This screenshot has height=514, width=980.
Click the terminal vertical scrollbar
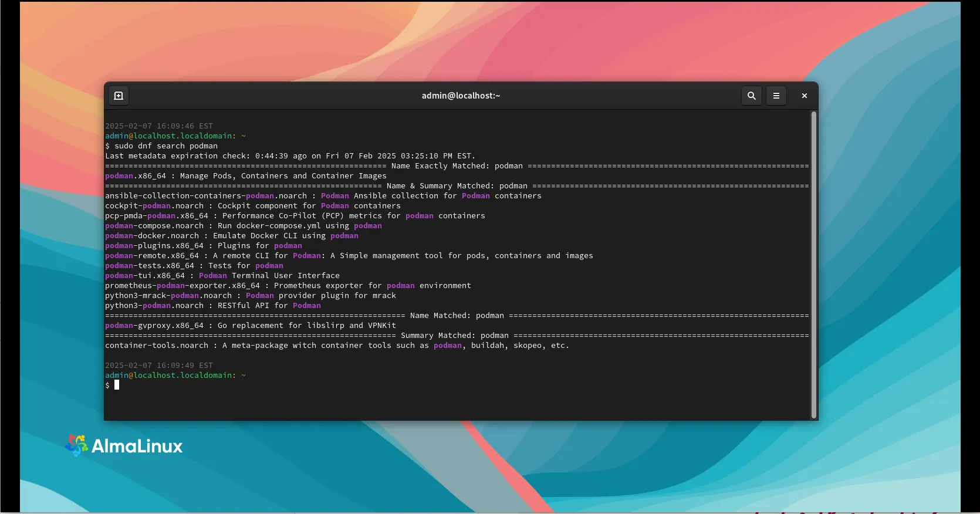point(814,264)
